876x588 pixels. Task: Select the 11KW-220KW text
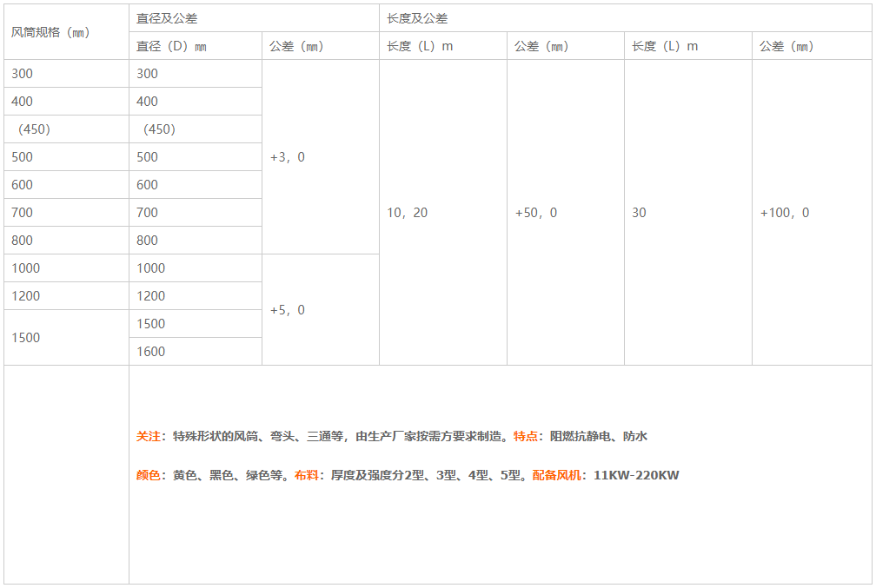click(x=636, y=475)
